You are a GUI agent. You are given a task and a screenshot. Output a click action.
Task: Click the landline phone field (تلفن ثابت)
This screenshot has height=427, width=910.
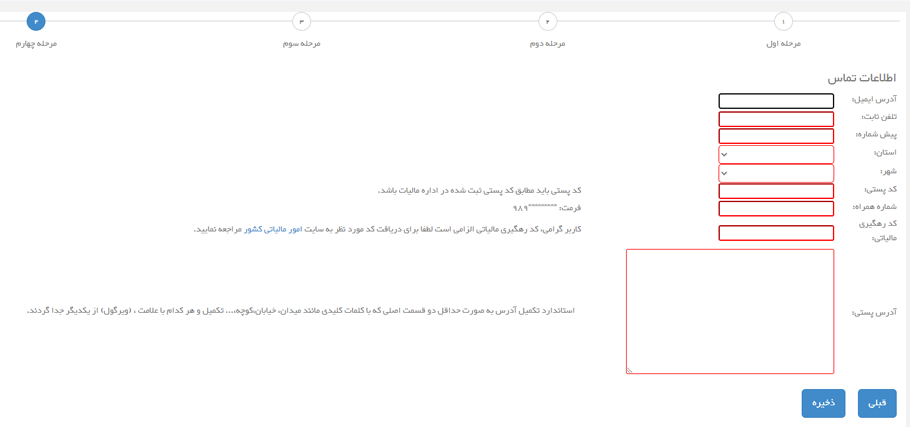[x=776, y=120]
